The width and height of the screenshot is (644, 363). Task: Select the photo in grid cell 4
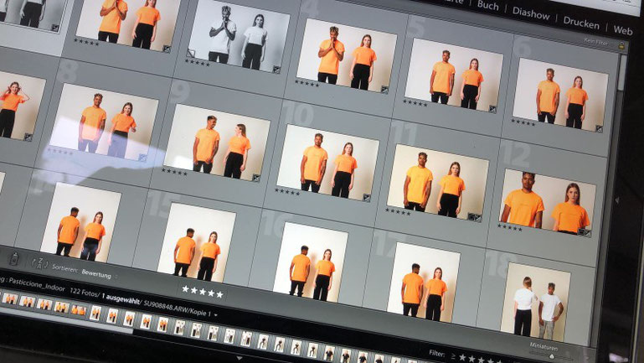pos(346,56)
